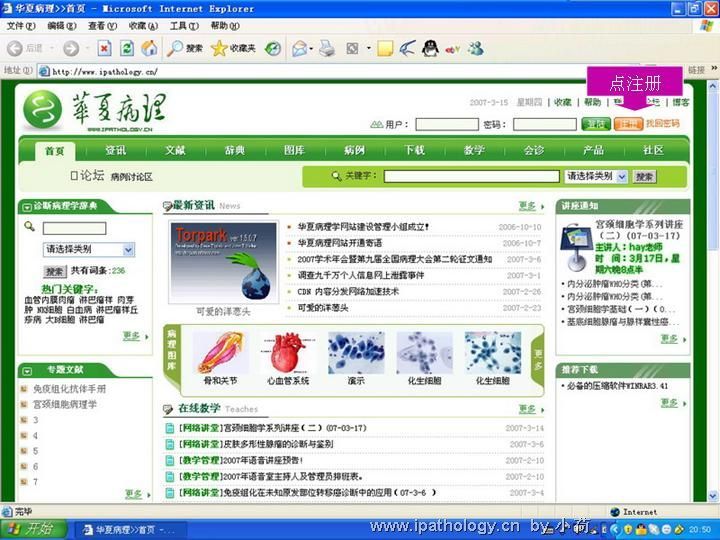
Task: Open 免疫组化抗体手册 literature link
Action: pyautogui.click(x=69, y=389)
